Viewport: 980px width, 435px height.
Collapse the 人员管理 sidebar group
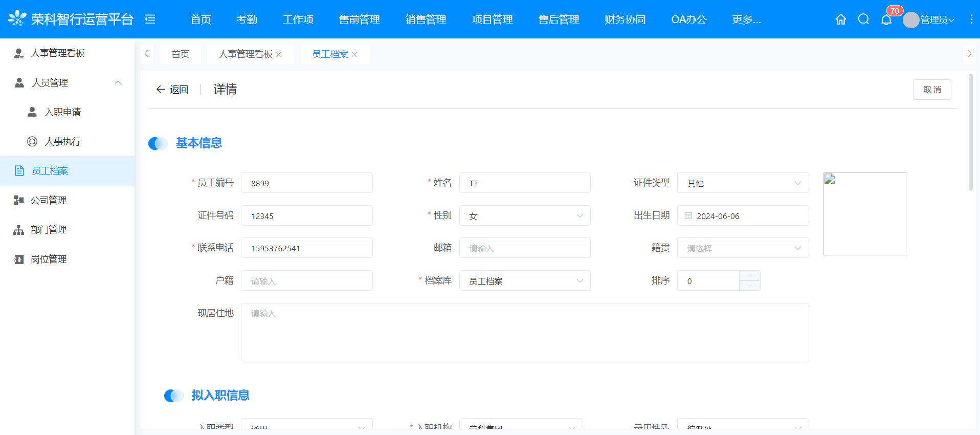click(118, 82)
